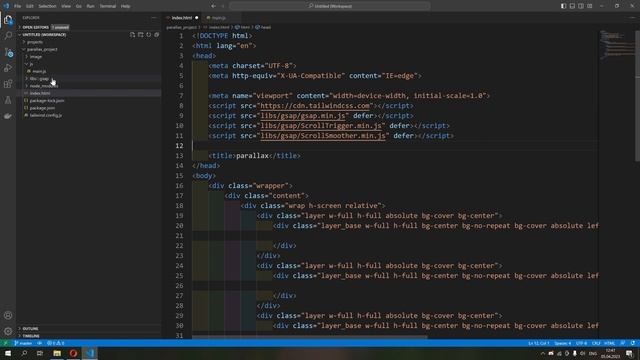Switch to the index.html editor tab
Viewport: 640px width, 360px height.
tap(182, 18)
